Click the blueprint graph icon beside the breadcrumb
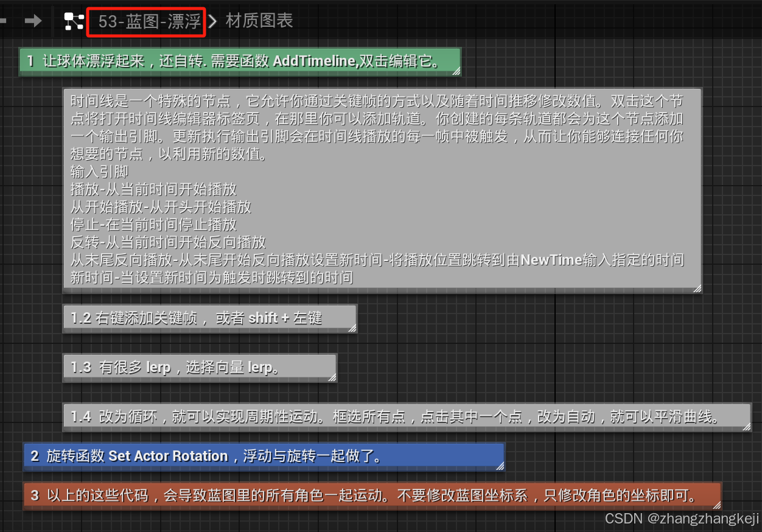The height and width of the screenshot is (532, 762). coord(74,20)
